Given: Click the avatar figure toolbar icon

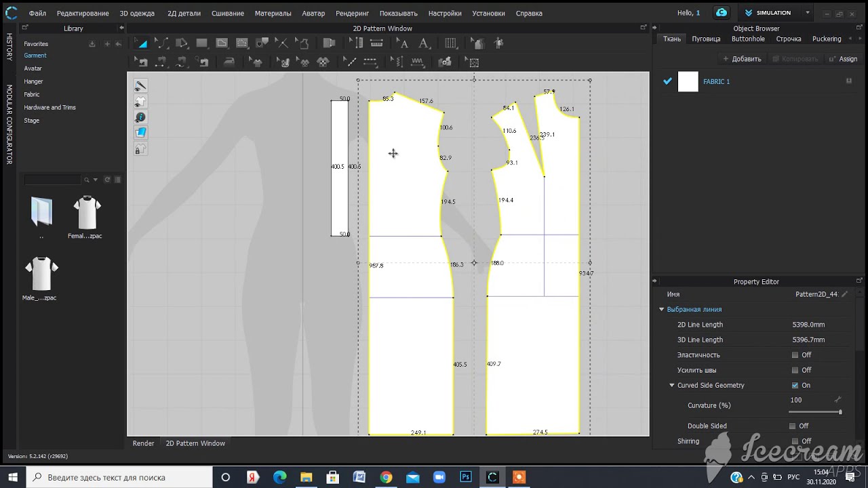Looking at the screenshot, I should pyautogui.click(x=499, y=43).
